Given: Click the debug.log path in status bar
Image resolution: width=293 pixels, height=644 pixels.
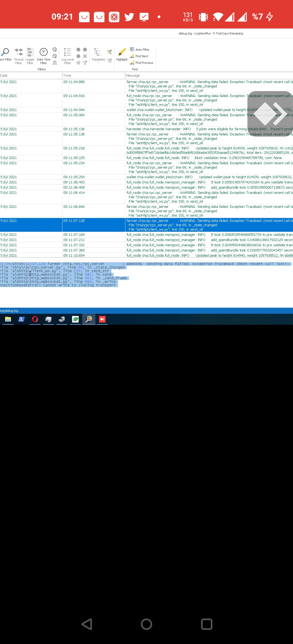Looking at the screenshot, I should [x=9, y=311].
